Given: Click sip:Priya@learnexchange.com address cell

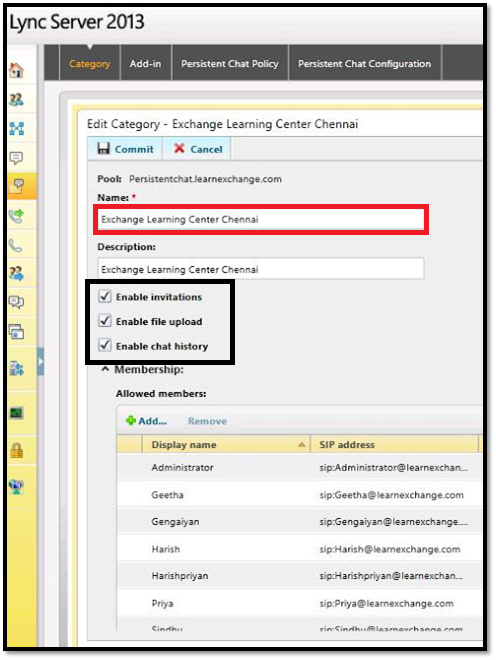Looking at the screenshot, I should (x=387, y=604).
